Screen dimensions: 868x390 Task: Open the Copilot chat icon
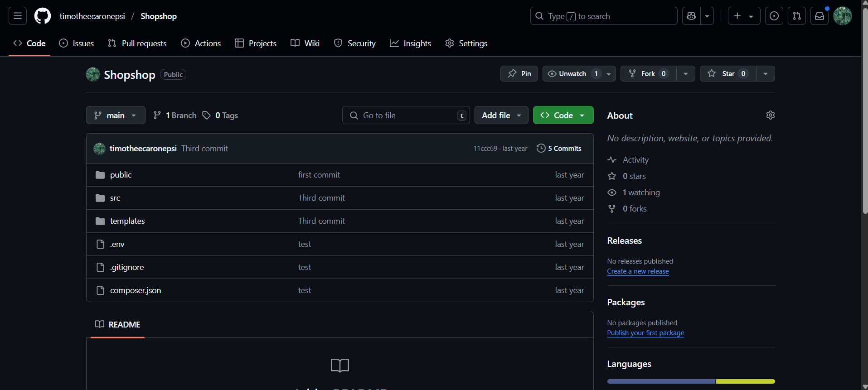click(691, 16)
